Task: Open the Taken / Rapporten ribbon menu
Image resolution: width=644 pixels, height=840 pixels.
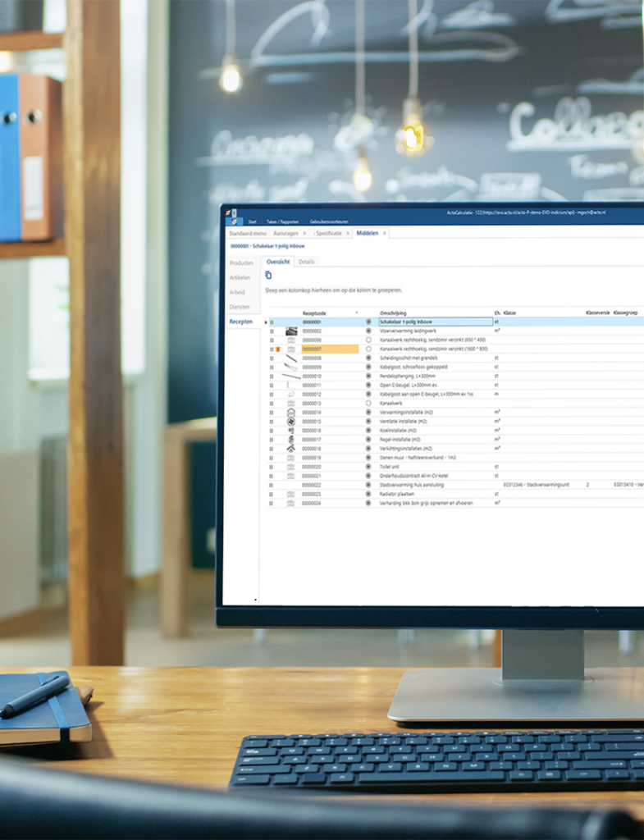Action: pos(281,222)
